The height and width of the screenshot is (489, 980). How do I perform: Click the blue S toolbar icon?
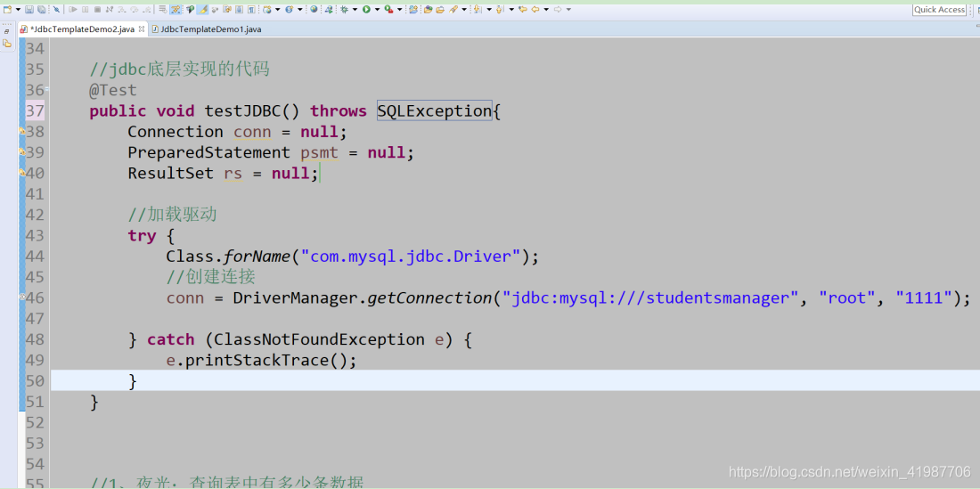289,10
